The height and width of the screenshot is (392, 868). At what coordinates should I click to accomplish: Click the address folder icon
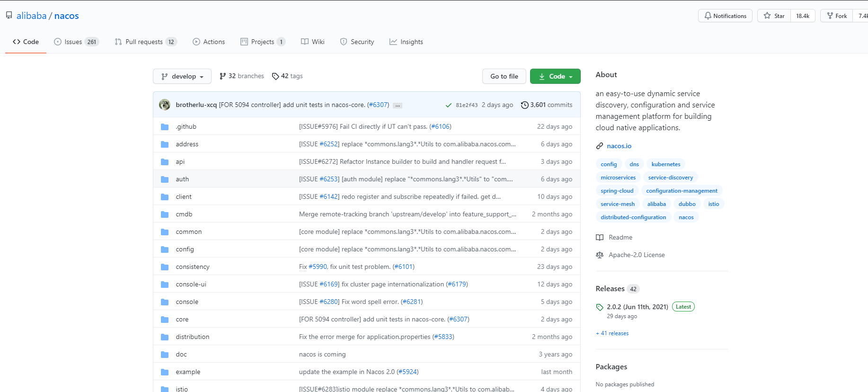point(165,144)
